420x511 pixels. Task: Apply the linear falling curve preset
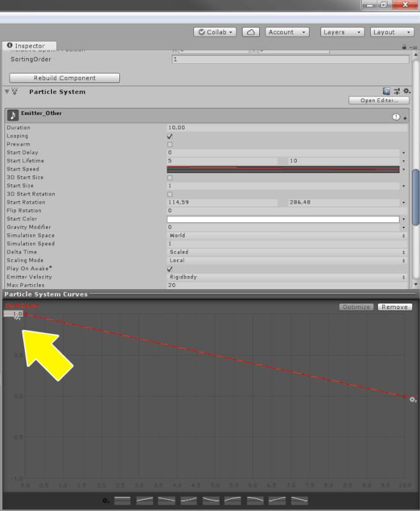[x=167, y=501]
